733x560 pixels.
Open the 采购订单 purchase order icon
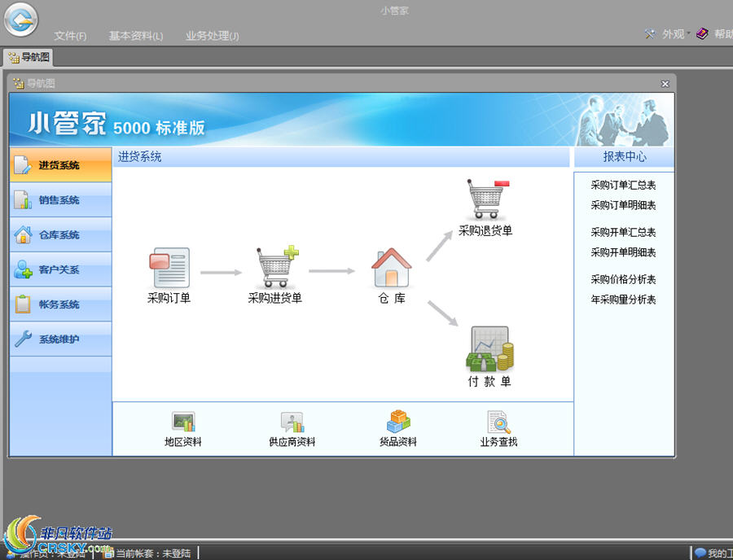pos(169,269)
